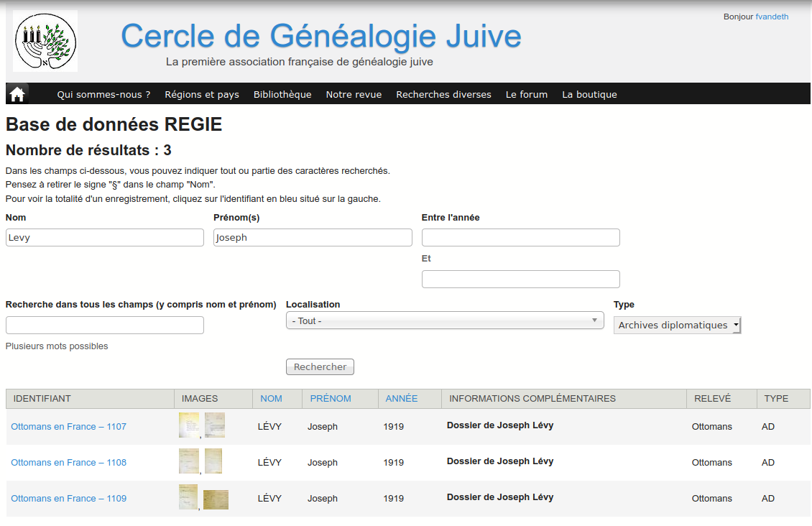
Task: Open the Bibliothèque menu
Action: 282,94
